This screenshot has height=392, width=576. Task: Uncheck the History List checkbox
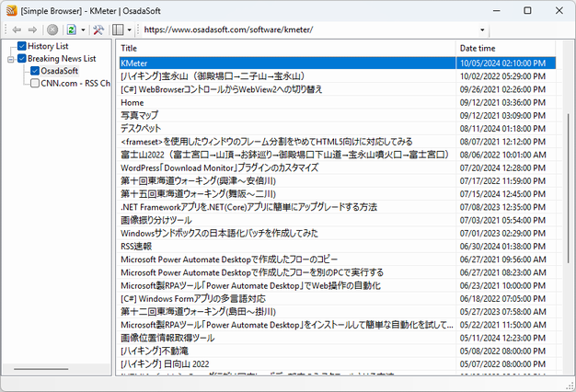coord(22,46)
